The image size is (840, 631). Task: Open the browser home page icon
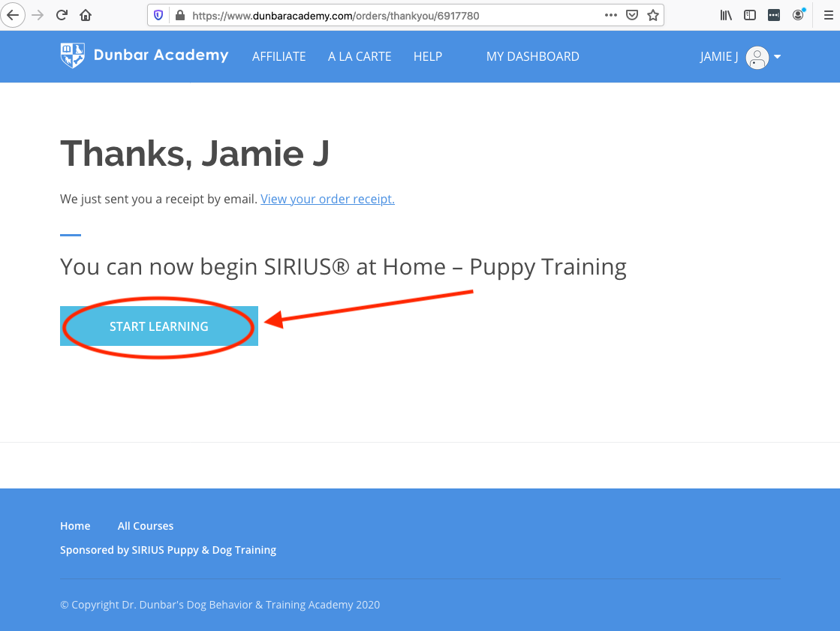(86, 15)
